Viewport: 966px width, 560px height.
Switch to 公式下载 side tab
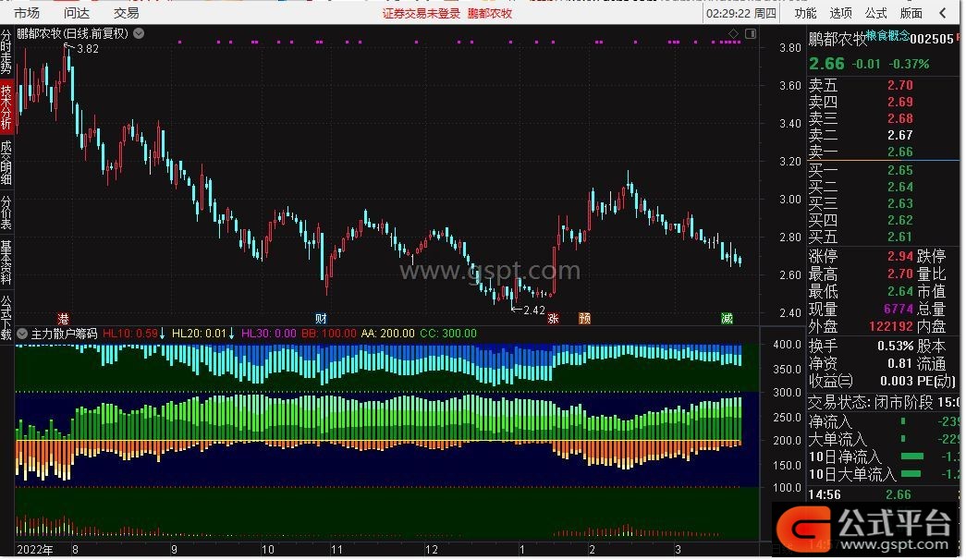pyautogui.click(x=6, y=317)
